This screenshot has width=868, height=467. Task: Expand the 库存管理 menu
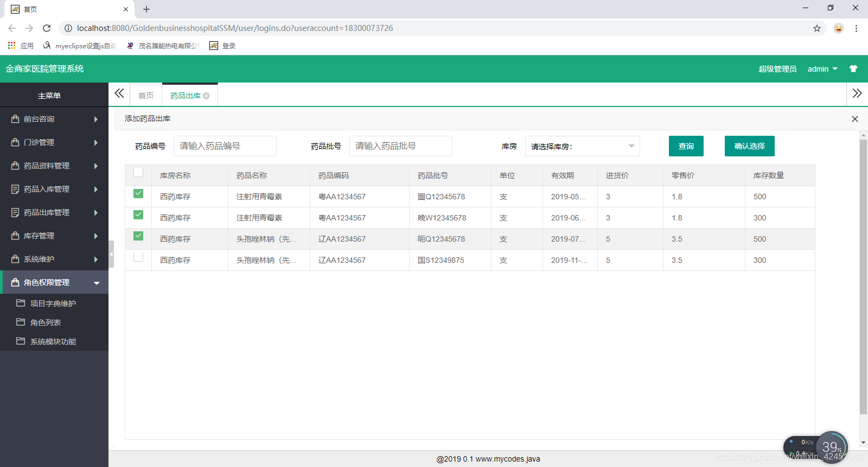click(x=96, y=236)
